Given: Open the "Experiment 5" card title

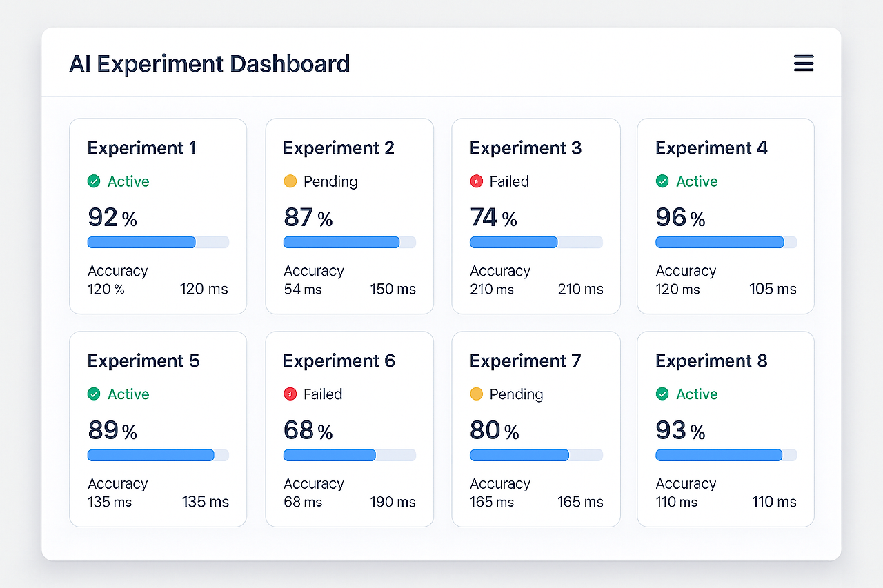Looking at the screenshot, I should pos(143,361).
